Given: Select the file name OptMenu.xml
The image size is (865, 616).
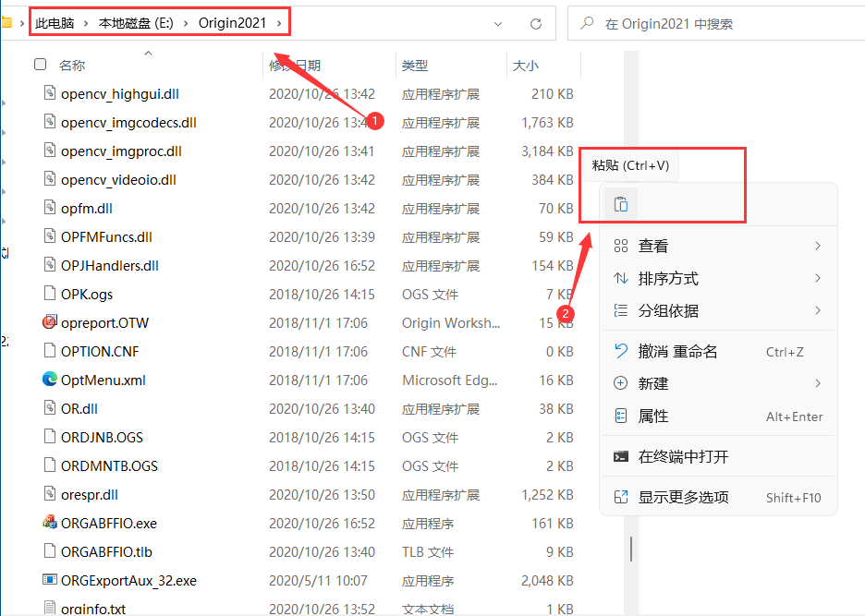Looking at the screenshot, I should pos(104,380).
